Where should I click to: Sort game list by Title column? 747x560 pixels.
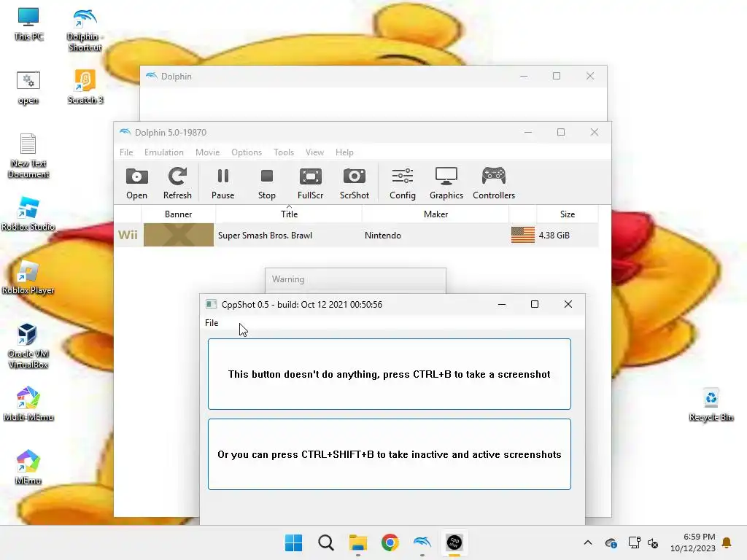pyautogui.click(x=289, y=214)
